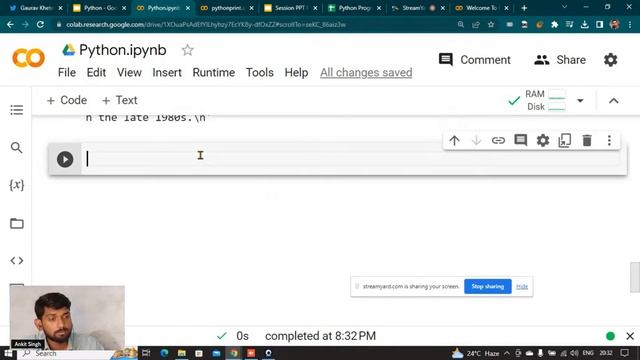Open the find and replace search icon
The image size is (640, 360).
point(17,147)
